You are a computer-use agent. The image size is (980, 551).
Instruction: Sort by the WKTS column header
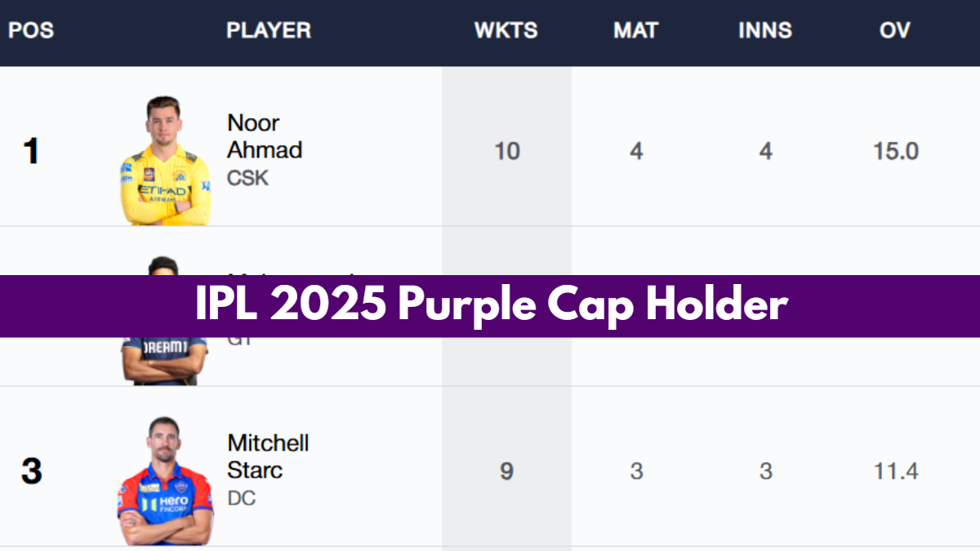pyautogui.click(x=506, y=31)
